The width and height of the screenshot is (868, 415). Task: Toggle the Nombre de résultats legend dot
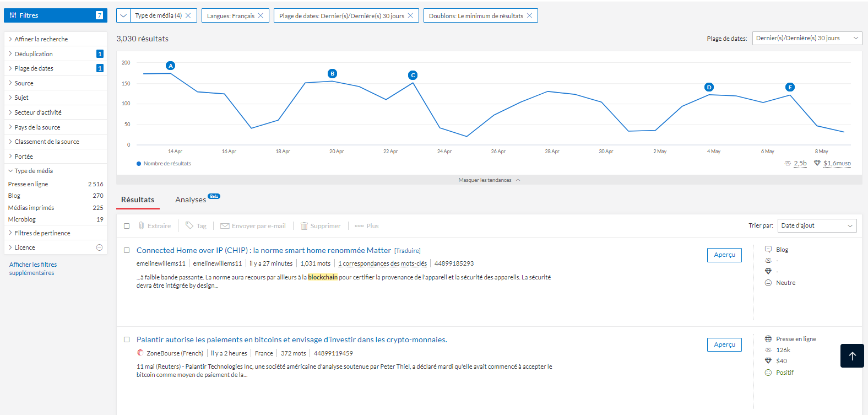(139, 164)
